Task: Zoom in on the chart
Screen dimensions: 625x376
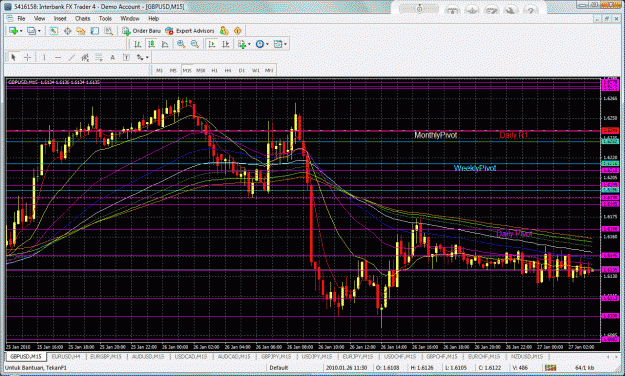Action: pyautogui.click(x=181, y=44)
